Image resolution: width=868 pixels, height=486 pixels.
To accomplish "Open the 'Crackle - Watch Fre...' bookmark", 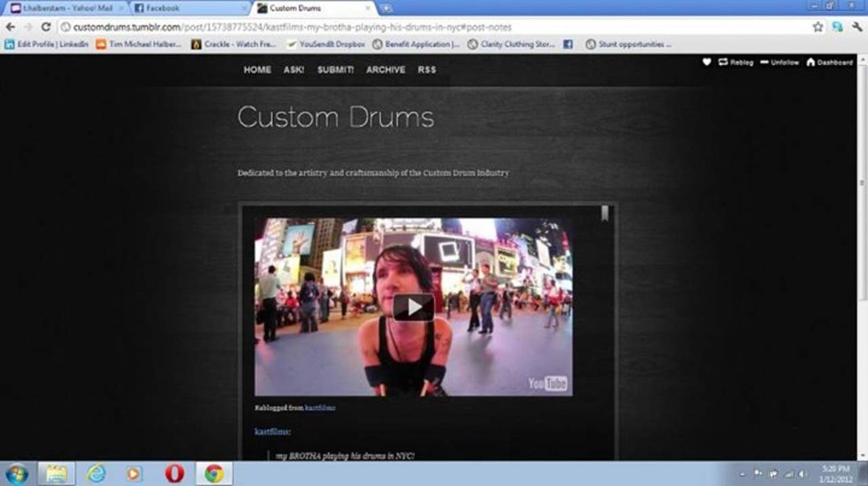I will [x=234, y=44].
